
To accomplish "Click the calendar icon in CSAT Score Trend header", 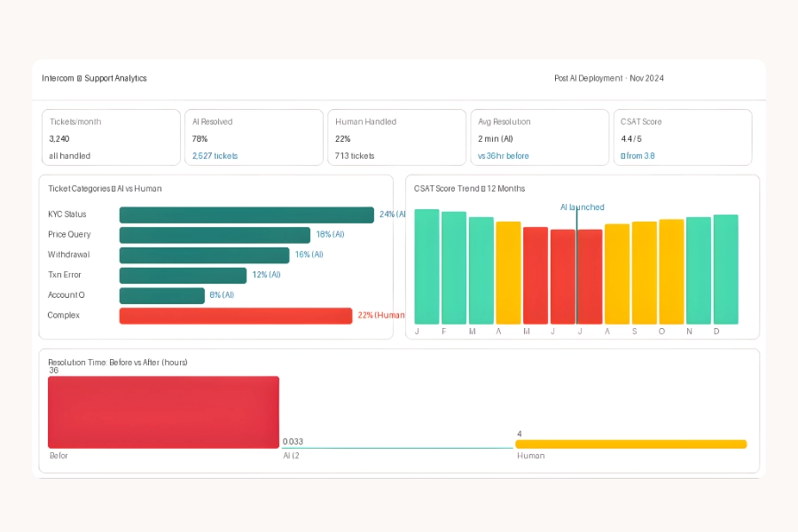I will tap(482, 188).
